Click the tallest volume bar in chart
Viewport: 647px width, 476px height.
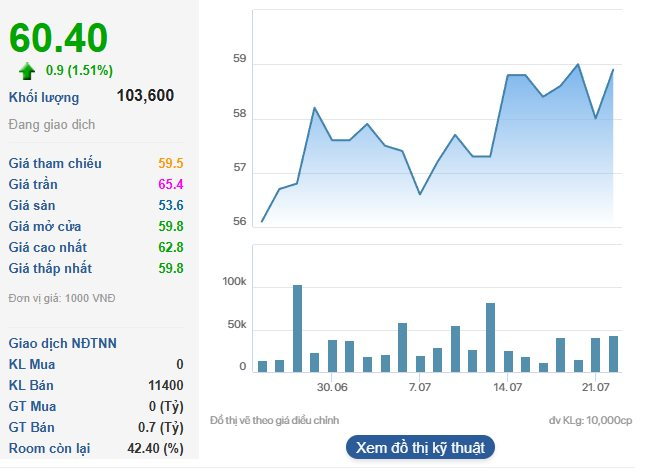click(297, 328)
